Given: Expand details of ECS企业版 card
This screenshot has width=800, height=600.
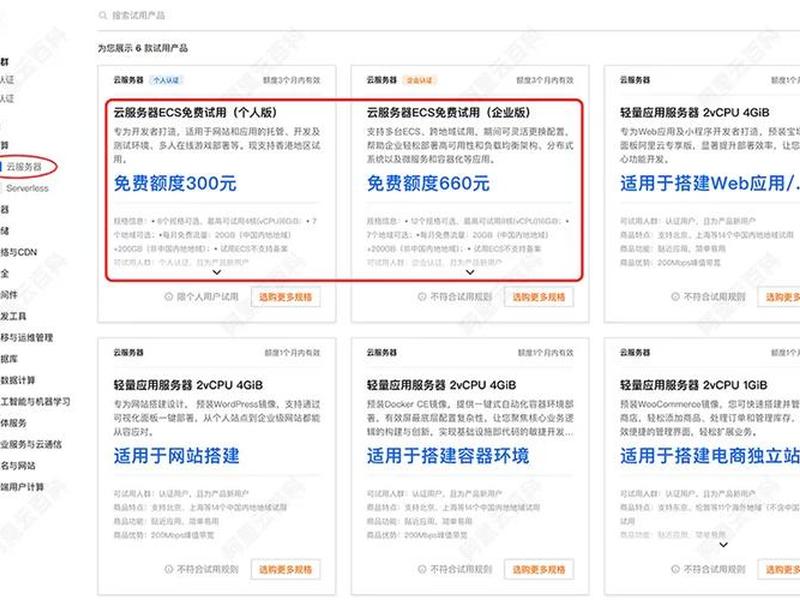Looking at the screenshot, I should tap(470, 272).
